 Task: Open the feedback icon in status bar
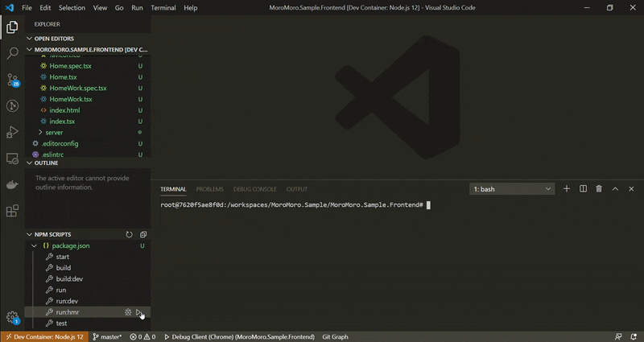tap(618, 336)
